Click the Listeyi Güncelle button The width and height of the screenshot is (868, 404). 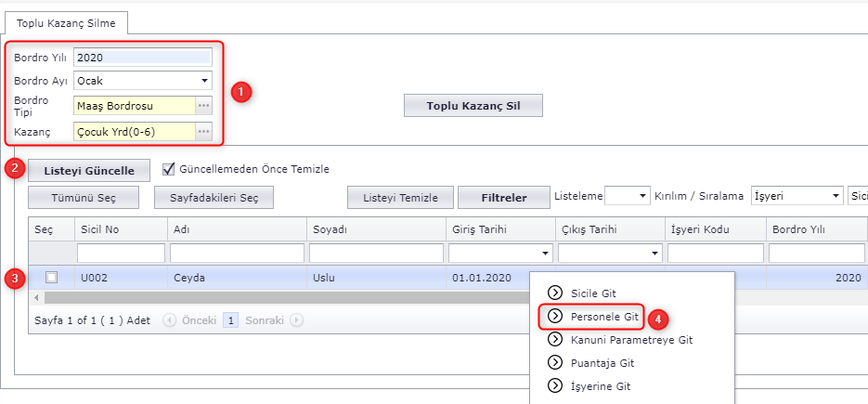[88, 171]
